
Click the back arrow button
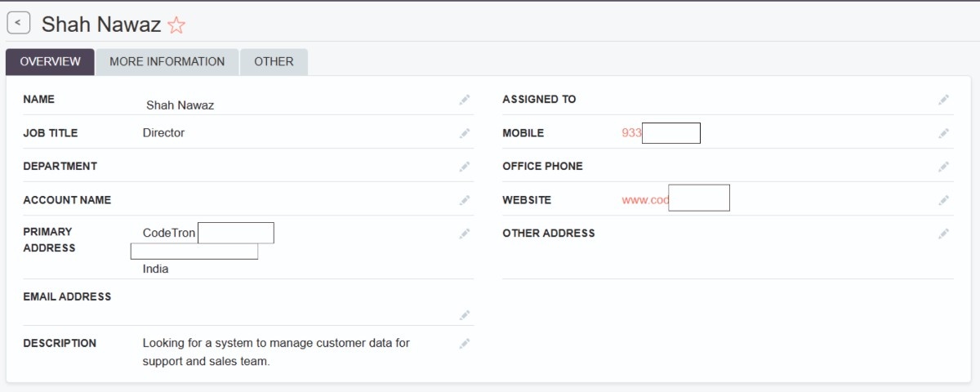click(x=18, y=24)
